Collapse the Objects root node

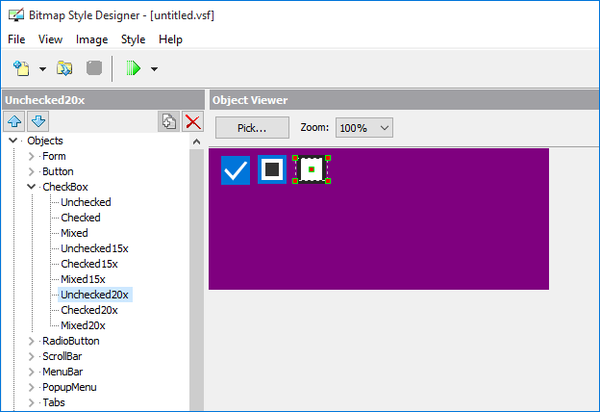[x=13, y=140]
